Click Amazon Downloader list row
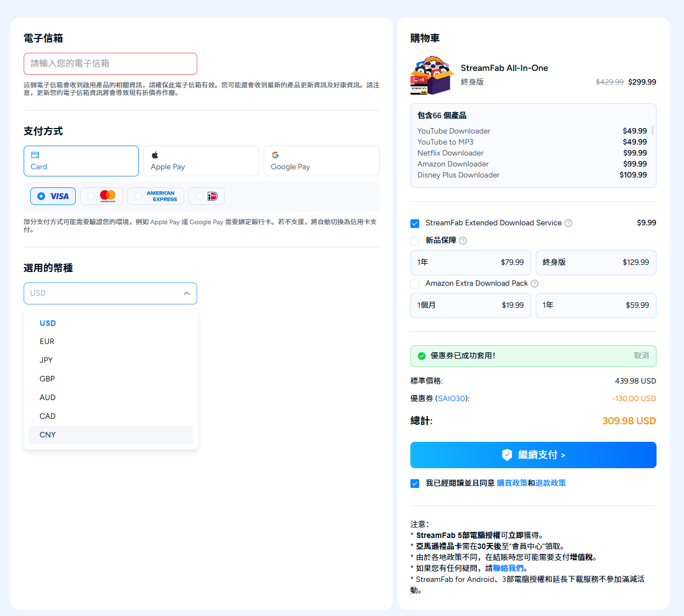The height and width of the screenshot is (616, 684). [x=532, y=164]
